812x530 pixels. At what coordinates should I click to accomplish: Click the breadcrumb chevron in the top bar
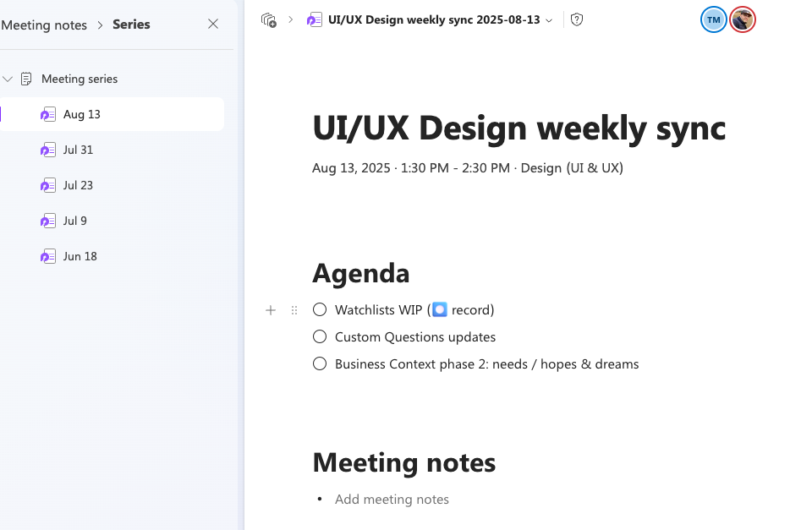point(290,19)
